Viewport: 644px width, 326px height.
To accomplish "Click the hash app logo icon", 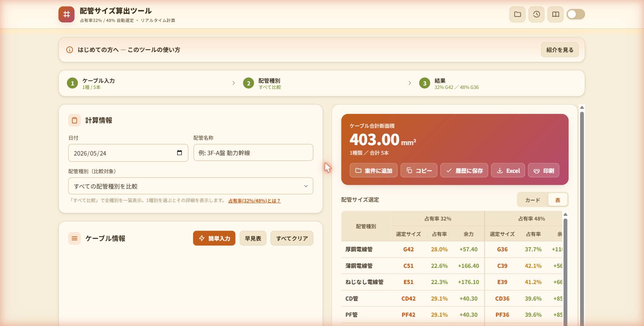I will [67, 15].
